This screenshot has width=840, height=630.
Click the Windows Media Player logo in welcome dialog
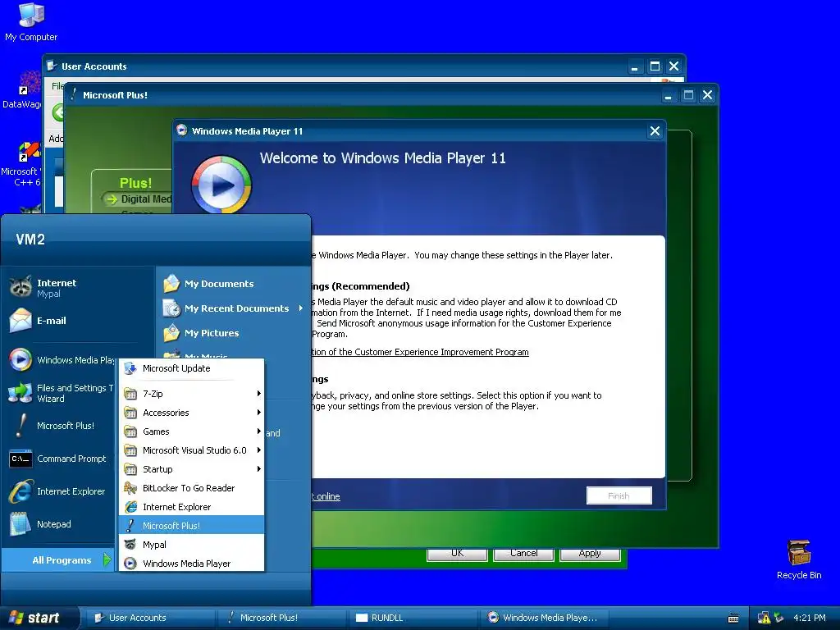[221, 185]
